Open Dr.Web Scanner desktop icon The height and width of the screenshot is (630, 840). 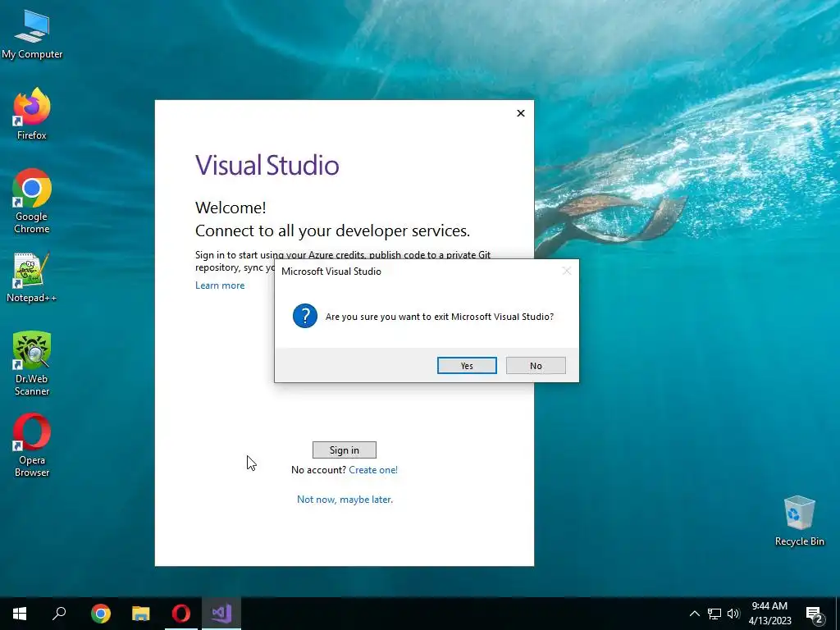coord(32,363)
